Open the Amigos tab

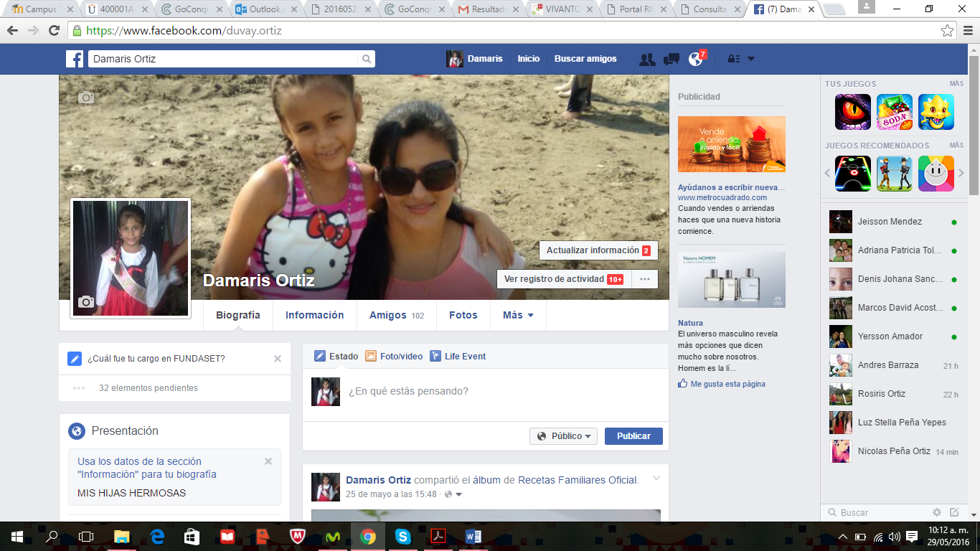397,315
